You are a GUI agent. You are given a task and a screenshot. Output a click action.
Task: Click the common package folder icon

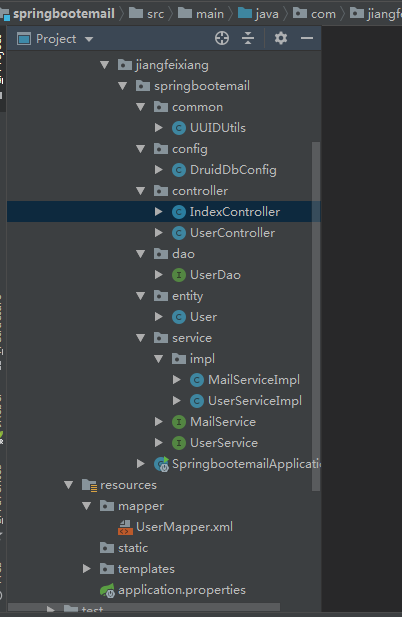[x=161, y=107]
